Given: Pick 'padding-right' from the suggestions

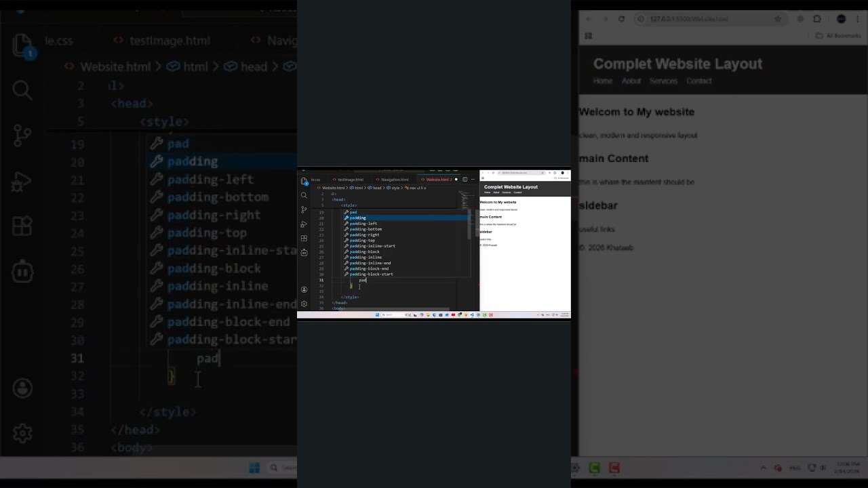Looking at the screenshot, I should 405,235.
